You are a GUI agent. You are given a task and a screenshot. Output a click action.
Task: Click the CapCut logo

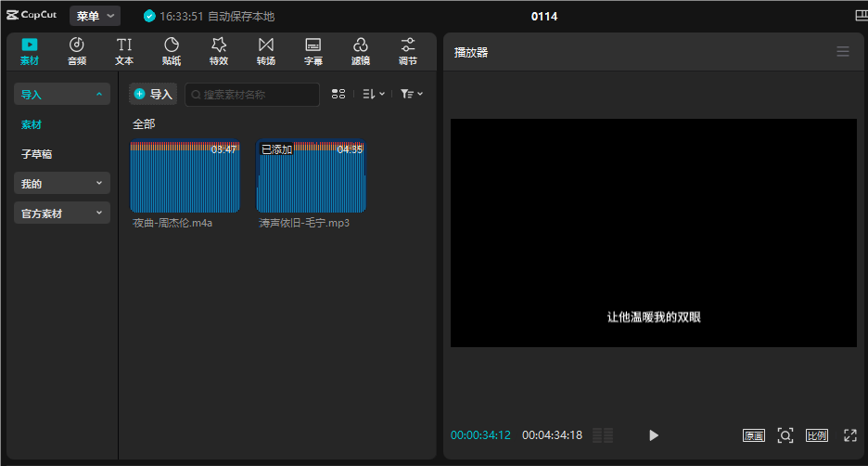32,15
